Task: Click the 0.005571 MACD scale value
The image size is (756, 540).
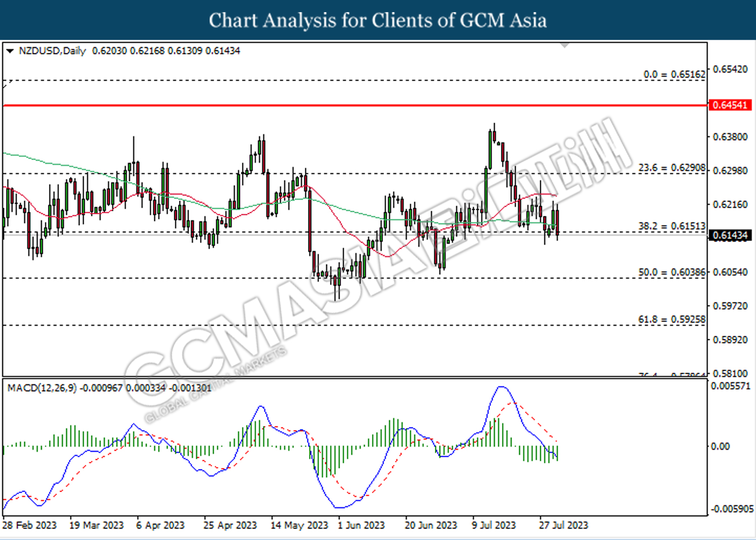Action: [730, 386]
